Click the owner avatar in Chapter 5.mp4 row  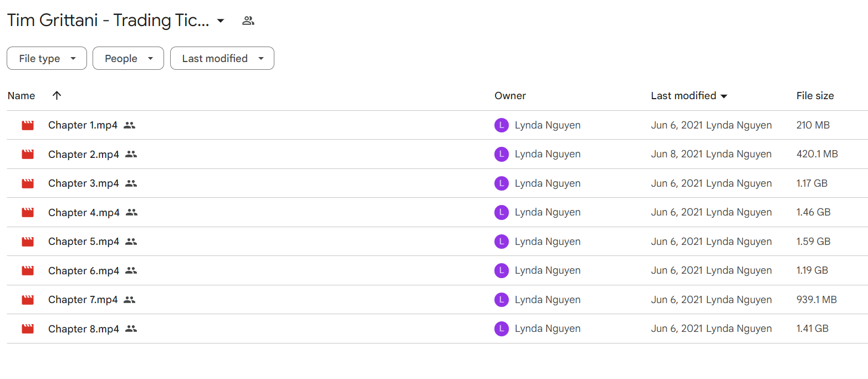502,242
